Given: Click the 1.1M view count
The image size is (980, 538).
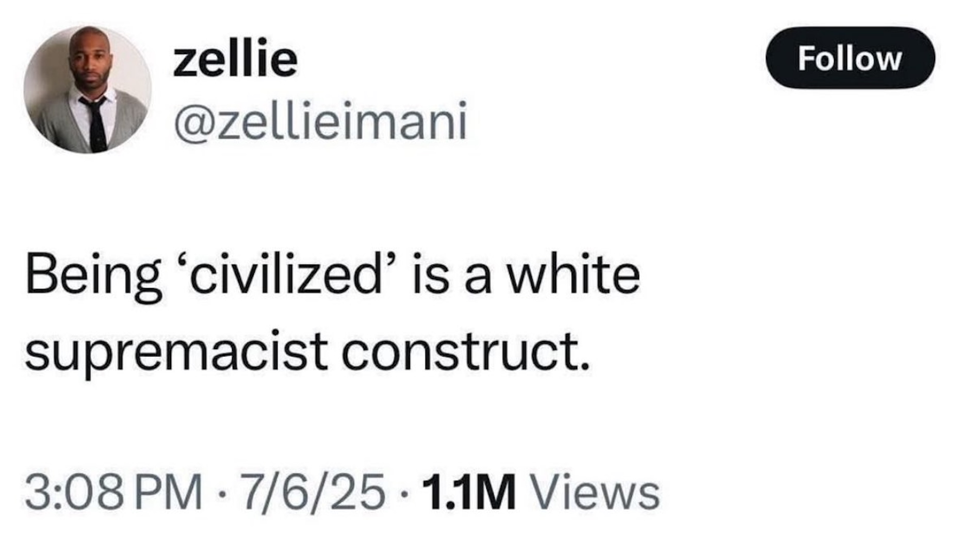Looking at the screenshot, I should (468, 492).
